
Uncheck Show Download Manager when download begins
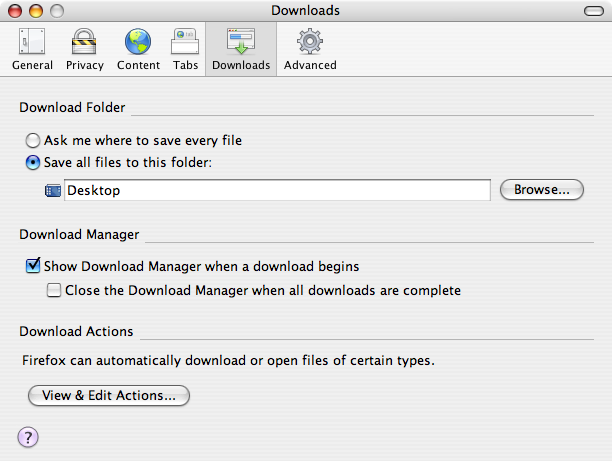[33, 267]
